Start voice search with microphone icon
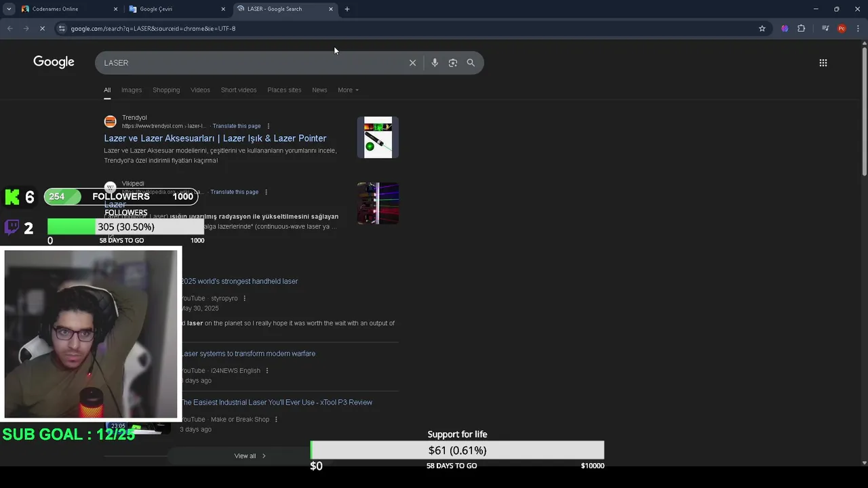Viewport: 868px width, 488px height. pyautogui.click(x=435, y=62)
